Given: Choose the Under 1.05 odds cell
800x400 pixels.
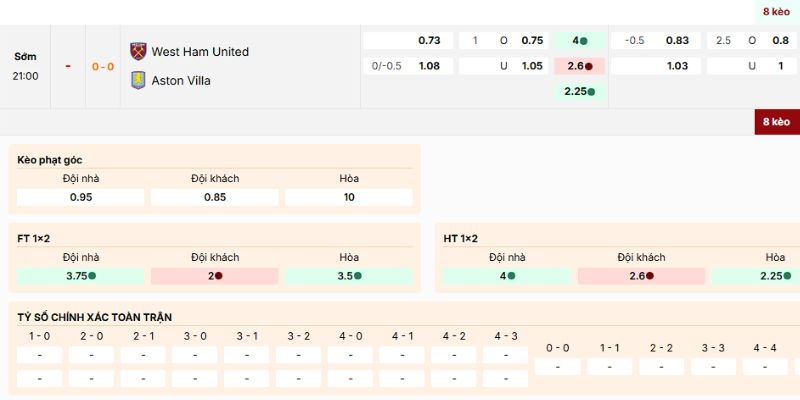Looking at the screenshot, I should coord(503,66).
